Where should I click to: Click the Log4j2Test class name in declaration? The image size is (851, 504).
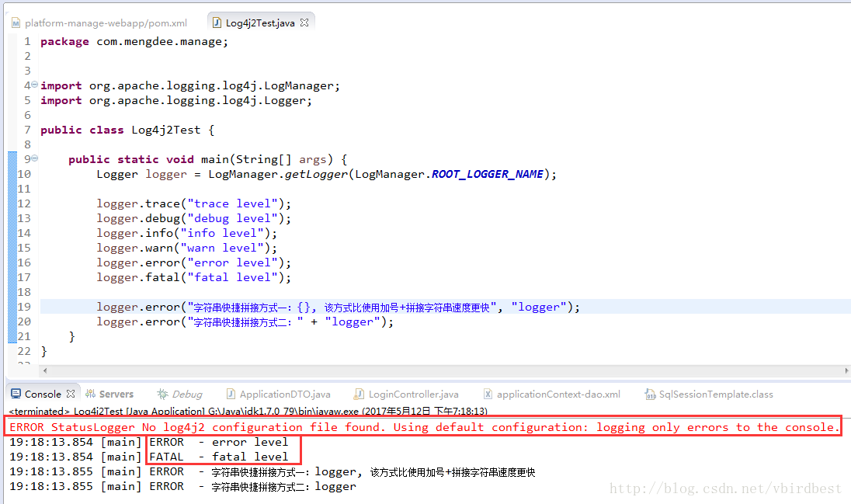point(166,130)
